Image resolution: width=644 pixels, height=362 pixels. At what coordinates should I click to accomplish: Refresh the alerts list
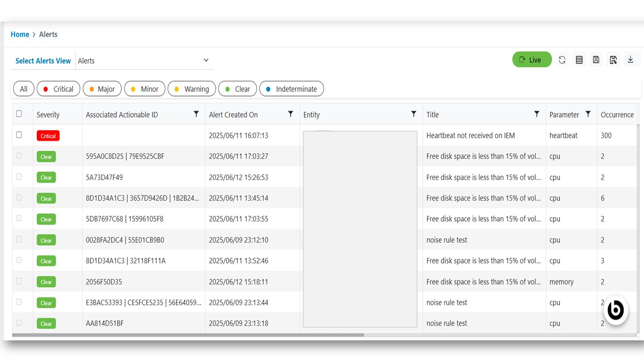point(562,60)
